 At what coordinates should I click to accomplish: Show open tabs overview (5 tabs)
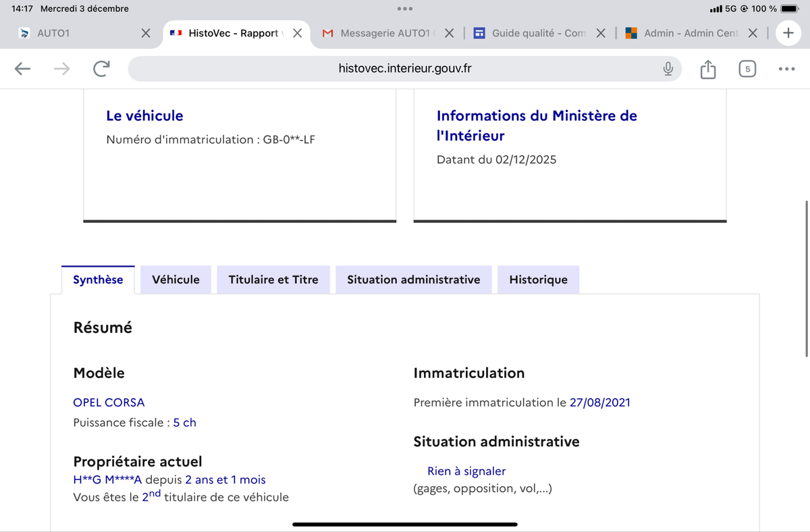pos(747,69)
